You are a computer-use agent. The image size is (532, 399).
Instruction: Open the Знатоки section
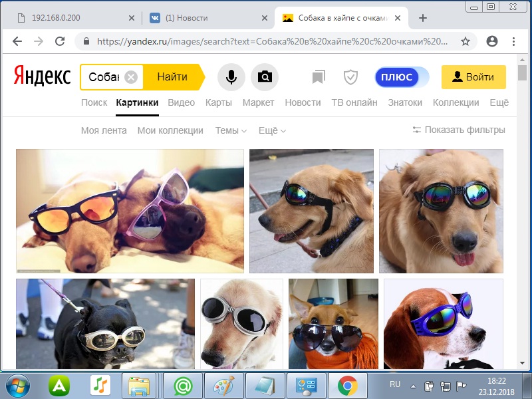[405, 102]
